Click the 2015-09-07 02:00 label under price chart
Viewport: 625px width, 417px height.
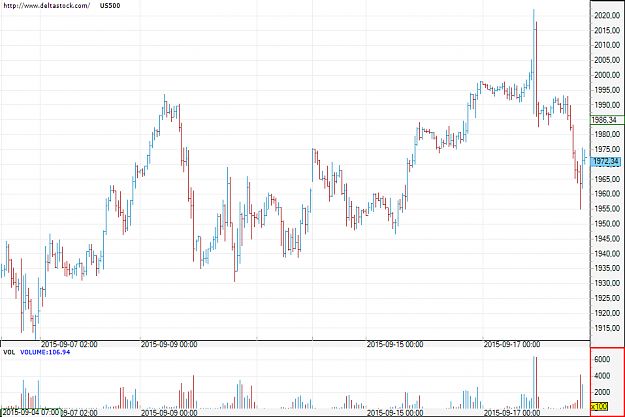click(69, 344)
